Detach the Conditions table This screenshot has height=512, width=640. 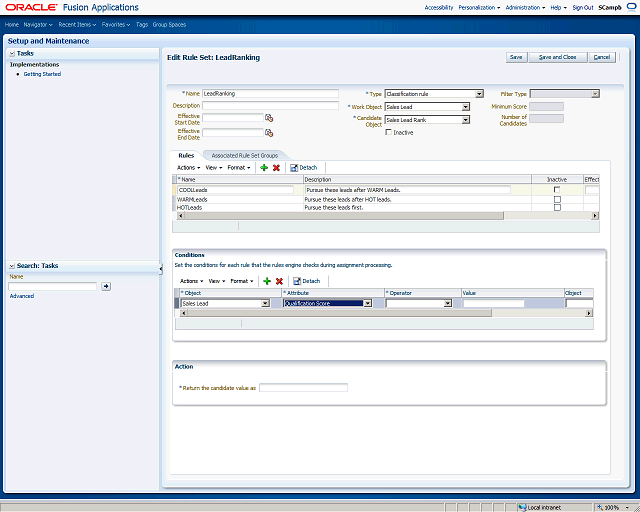(x=307, y=281)
